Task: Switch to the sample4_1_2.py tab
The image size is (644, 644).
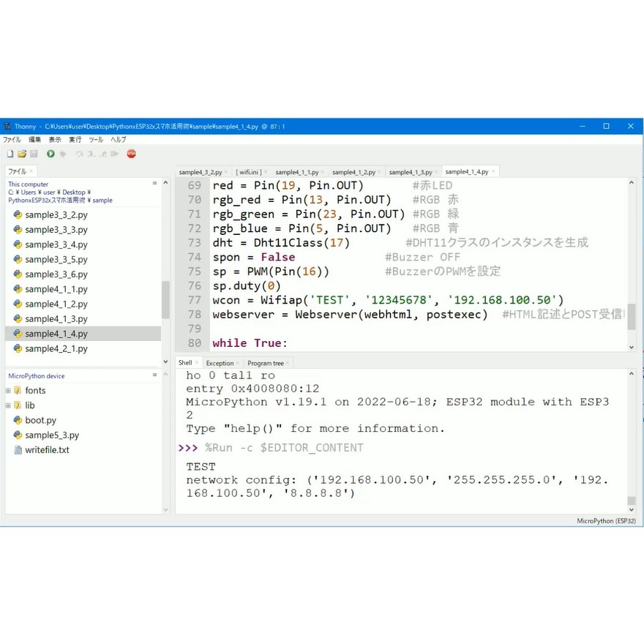Action: 353,172
